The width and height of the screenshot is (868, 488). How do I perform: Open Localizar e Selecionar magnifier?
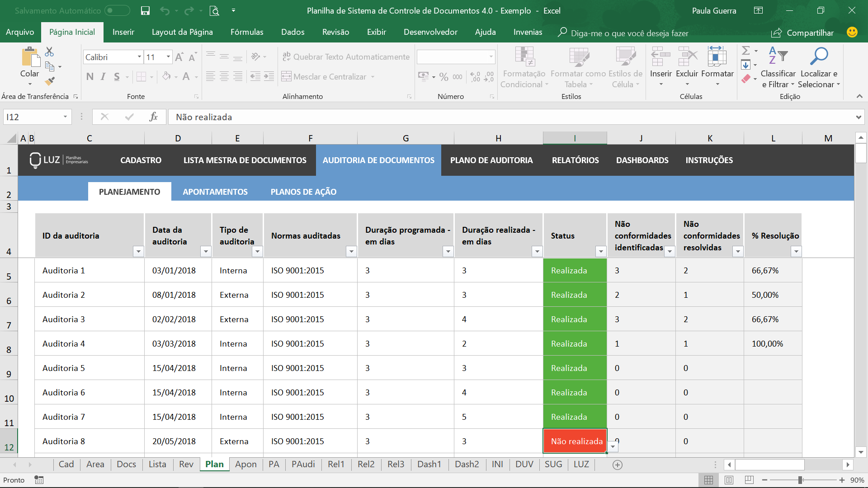819,56
